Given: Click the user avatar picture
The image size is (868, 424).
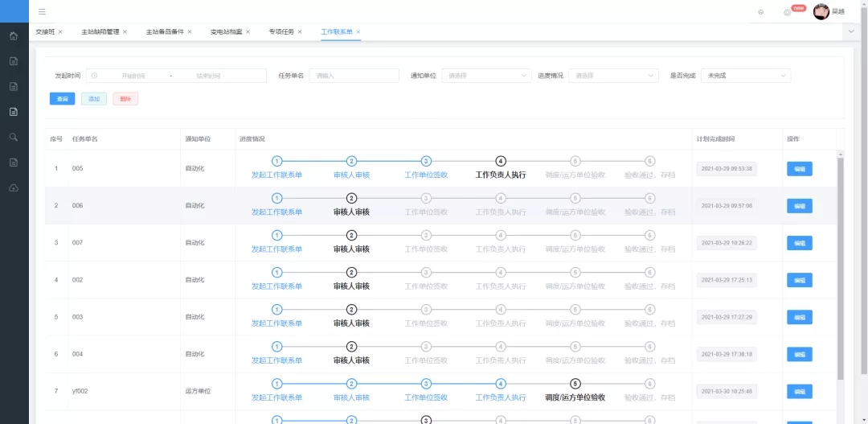Looking at the screenshot, I should pyautogui.click(x=821, y=11).
